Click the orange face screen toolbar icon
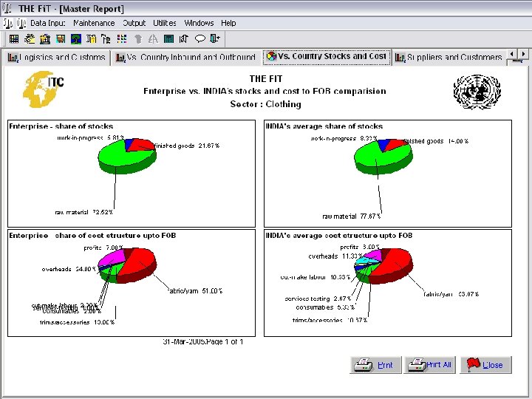Screen dimensions: 532x399 (61, 39)
